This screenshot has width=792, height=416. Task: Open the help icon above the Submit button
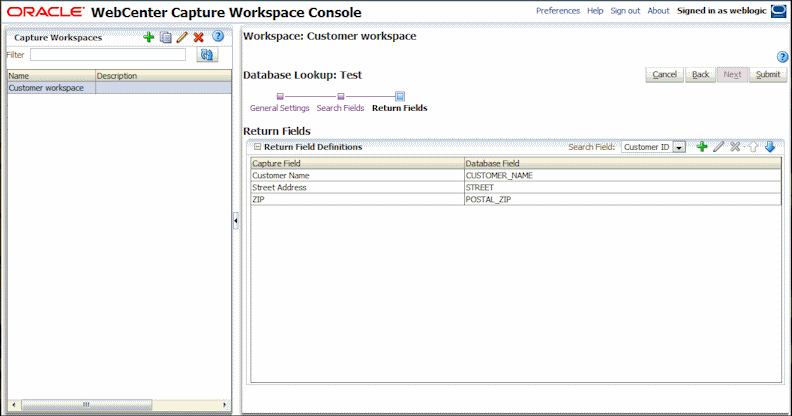point(782,57)
